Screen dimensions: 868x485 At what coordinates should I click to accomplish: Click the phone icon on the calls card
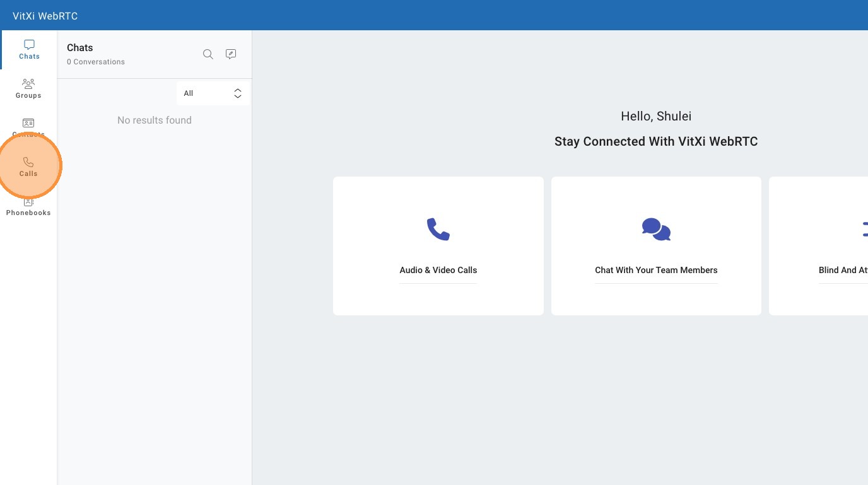pyautogui.click(x=438, y=229)
